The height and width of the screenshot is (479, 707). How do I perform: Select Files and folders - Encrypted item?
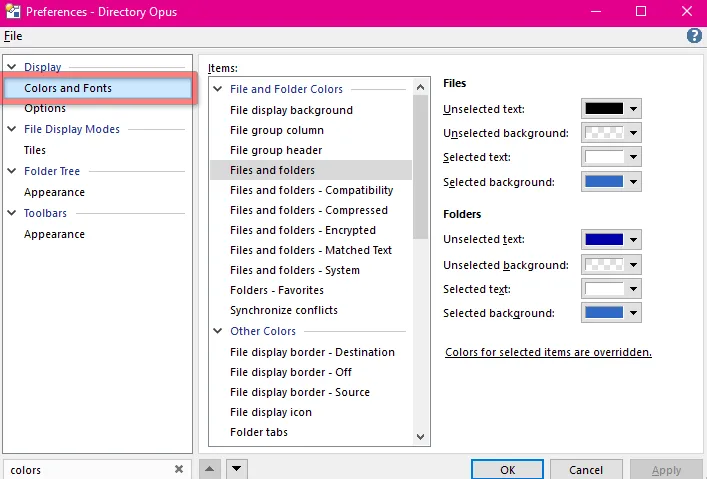303,230
